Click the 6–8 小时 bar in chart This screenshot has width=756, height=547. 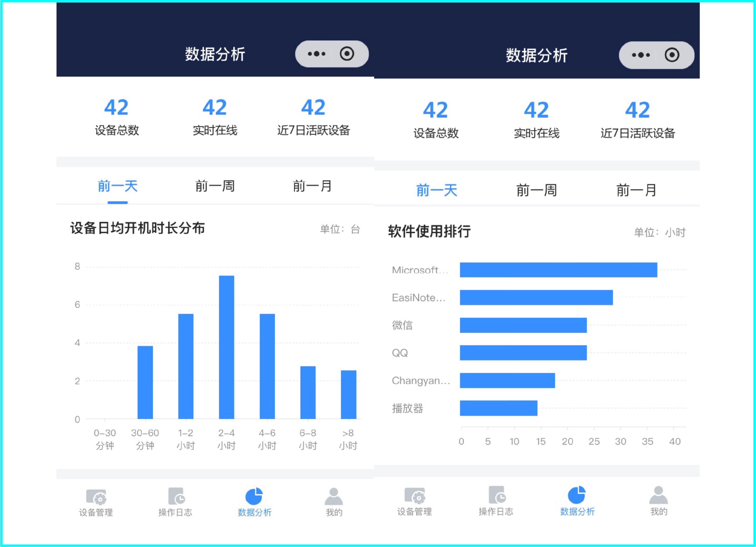point(308,392)
